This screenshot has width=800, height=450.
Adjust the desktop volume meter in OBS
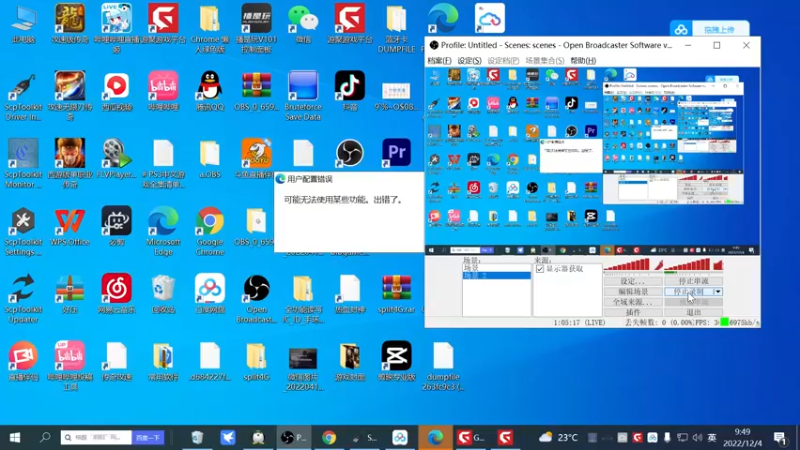click(x=687, y=264)
